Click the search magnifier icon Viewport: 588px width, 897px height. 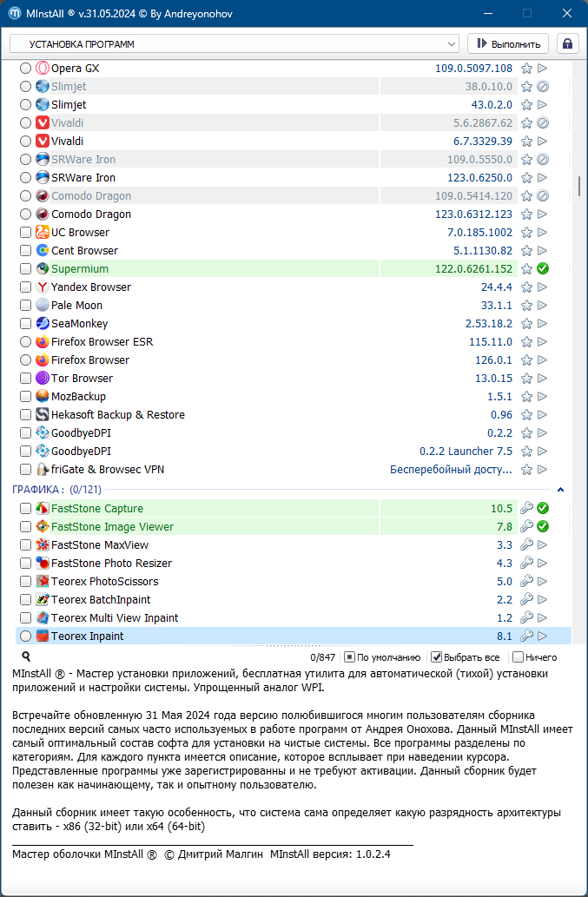pyautogui.click(x=26, y=656)
